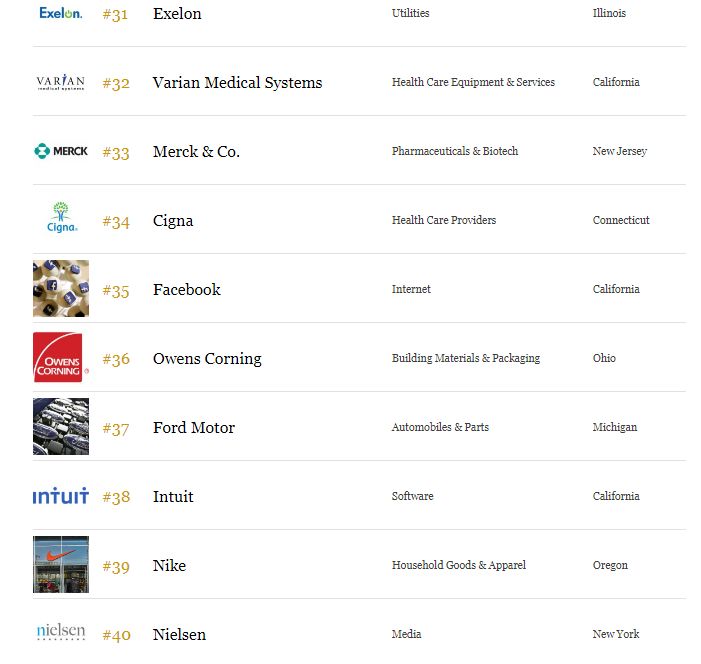The image size is (701, 664).
Task: Click the Cigna tree logo
Action: (61, 218)
